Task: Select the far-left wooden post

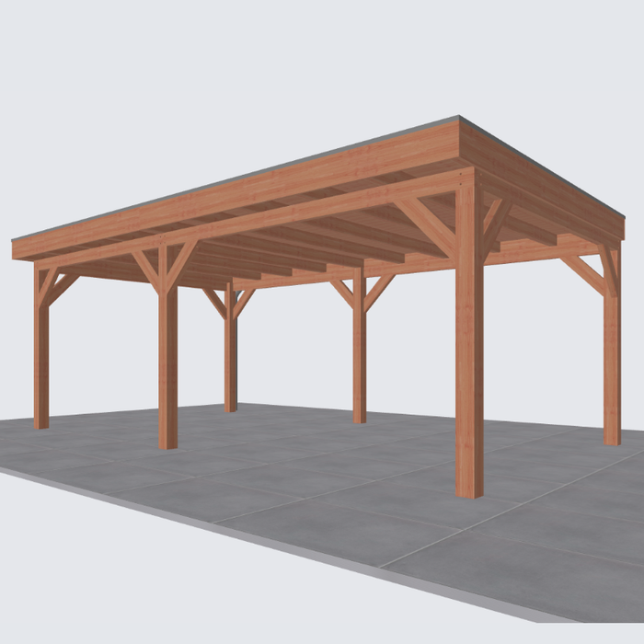Action: (x=41, y=359)
